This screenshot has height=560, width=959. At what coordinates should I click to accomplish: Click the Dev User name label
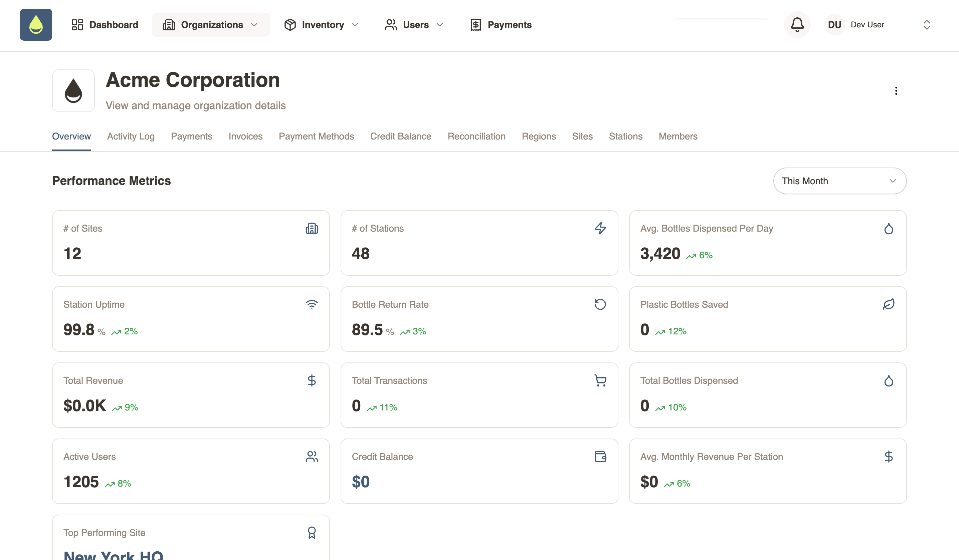click(867, 25)
